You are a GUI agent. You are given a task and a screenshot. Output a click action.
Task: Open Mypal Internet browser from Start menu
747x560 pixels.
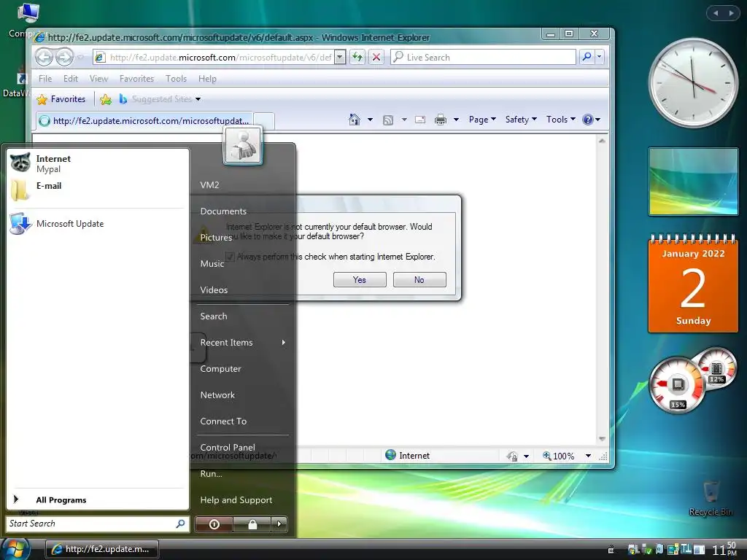[97, 163]
